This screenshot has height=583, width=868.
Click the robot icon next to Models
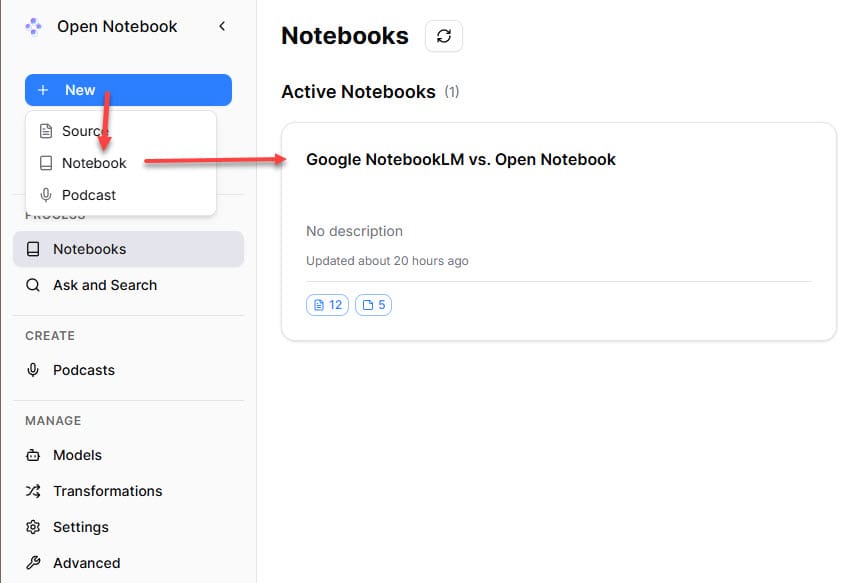point(33,455)
